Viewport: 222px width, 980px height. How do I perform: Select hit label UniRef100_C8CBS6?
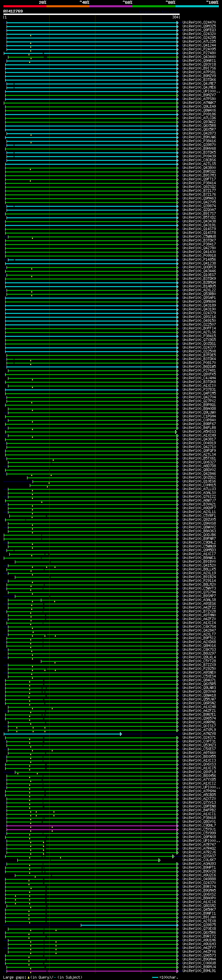pos(199,160)
